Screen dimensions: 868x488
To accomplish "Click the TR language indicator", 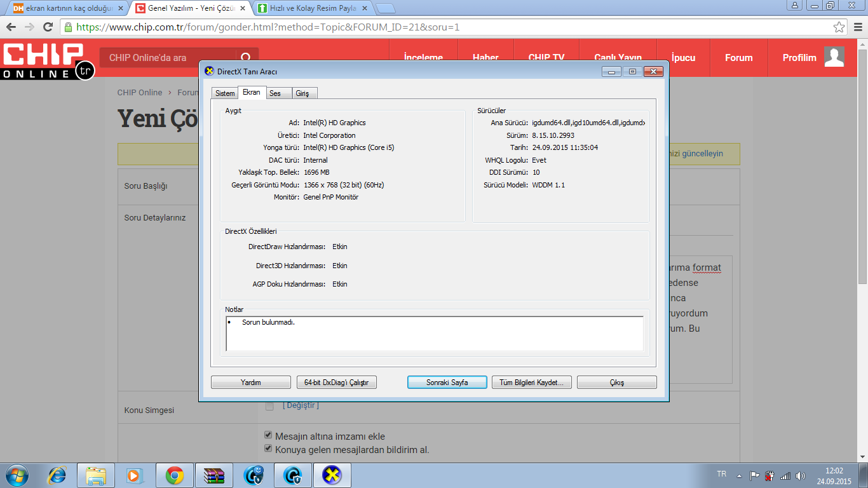I will click(721, 474).
